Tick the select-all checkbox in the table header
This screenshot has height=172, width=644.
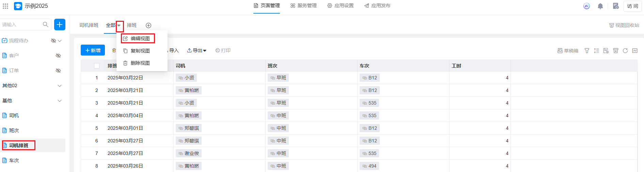97,66
